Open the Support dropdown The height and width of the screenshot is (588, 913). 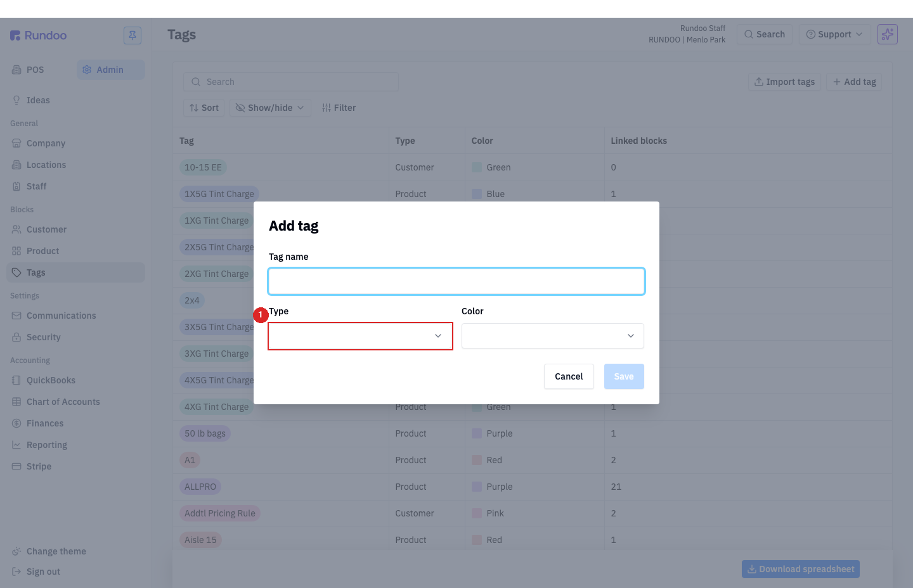click(834, 34)
